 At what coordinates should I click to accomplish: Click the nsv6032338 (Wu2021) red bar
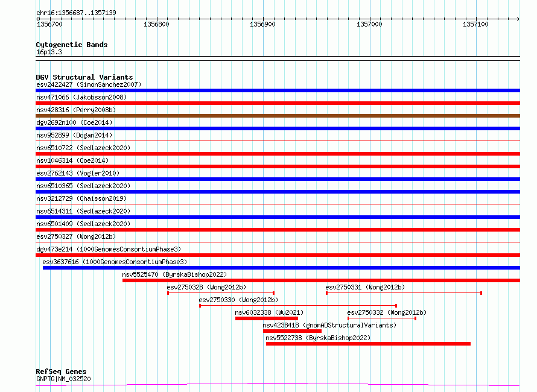pyautogui.click(x=266, y=318)
